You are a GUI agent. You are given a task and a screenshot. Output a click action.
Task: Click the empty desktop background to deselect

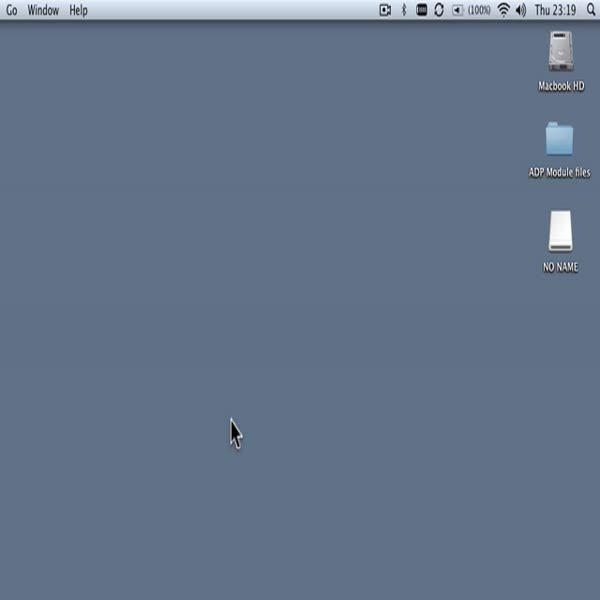[300, 300]
